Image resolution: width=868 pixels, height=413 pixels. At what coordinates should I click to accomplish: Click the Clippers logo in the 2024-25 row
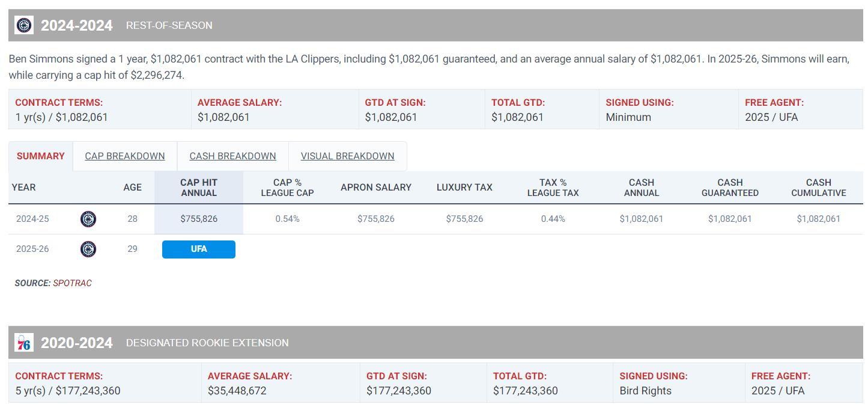point(88,219)
